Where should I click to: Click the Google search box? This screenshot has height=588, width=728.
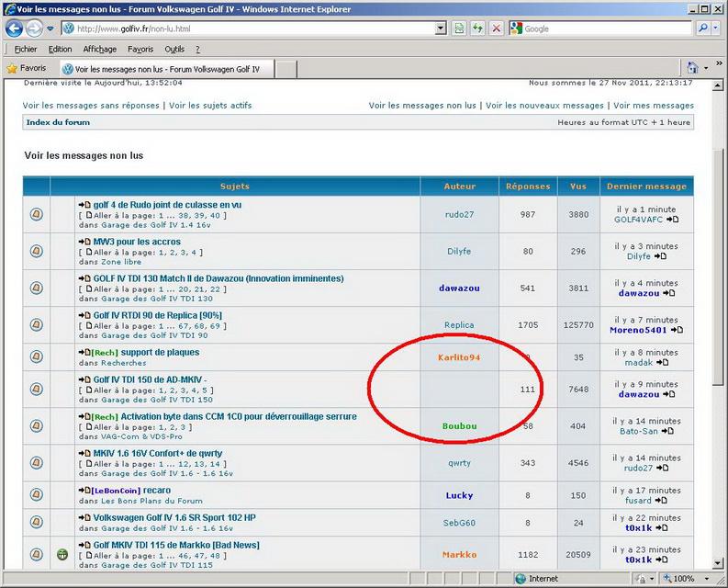coord(601,28)
